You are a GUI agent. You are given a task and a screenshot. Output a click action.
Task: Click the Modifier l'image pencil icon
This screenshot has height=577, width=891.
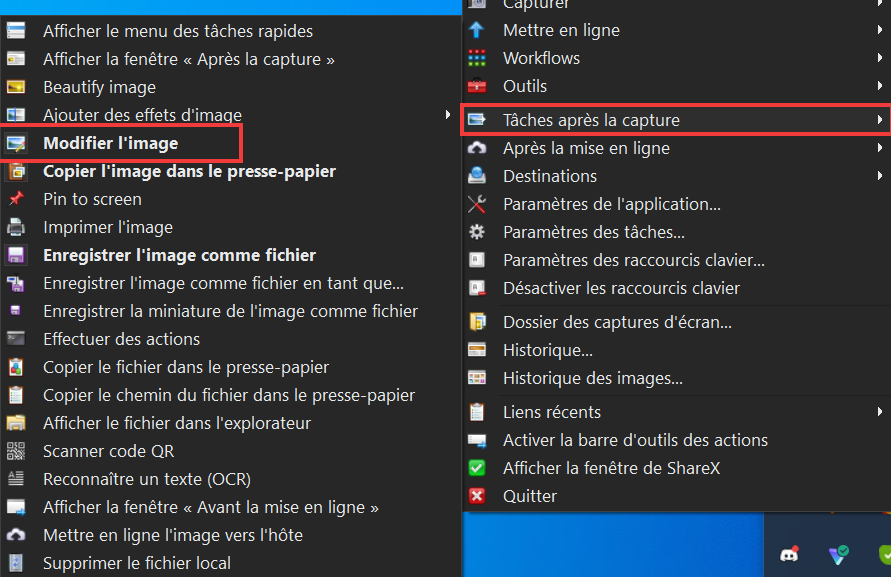coord(16,143)
